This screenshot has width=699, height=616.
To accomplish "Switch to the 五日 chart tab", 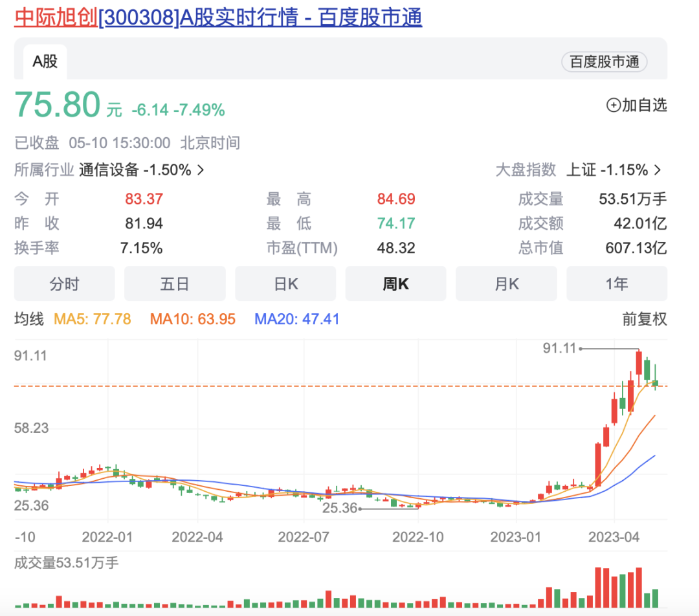I will (x=175, y=283).
